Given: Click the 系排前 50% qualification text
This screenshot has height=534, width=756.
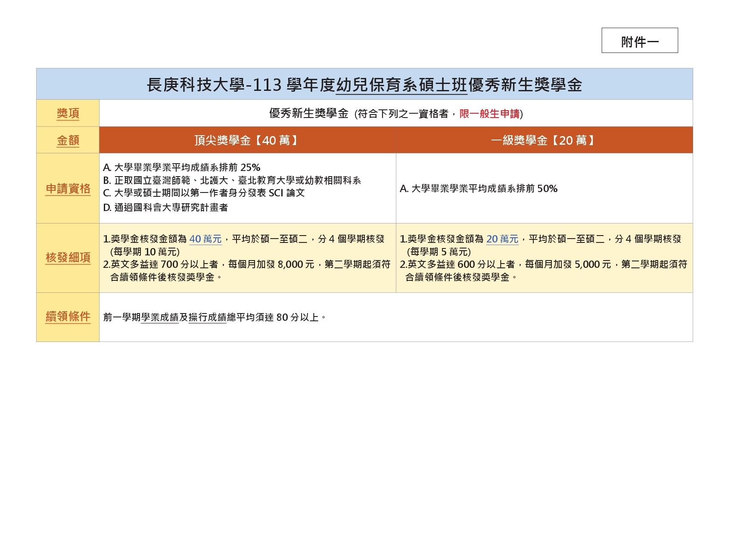Looking at the screenshot, I should click(x=478, y=189).
